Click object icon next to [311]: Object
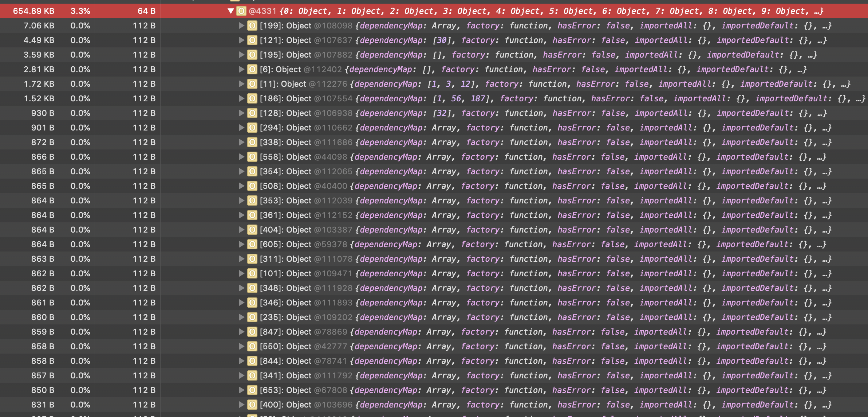 252,259
